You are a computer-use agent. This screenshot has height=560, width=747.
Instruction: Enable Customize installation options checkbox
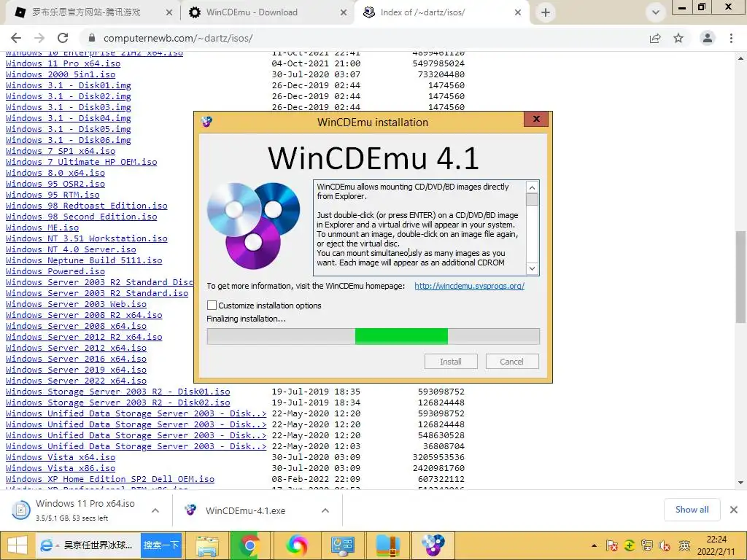pyautogui.click(x=212, y=306)
